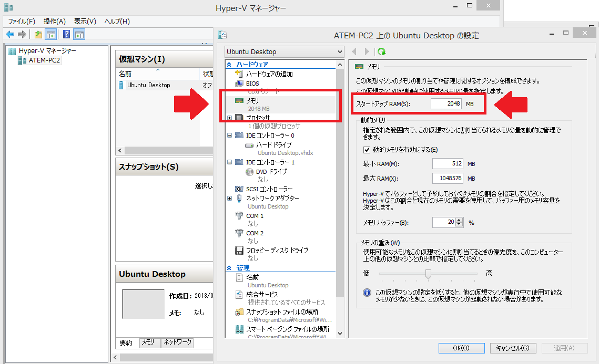The image size is (599, 364).
Task: Open the ファイル(F) menu
Action: (x=22, y=22)
